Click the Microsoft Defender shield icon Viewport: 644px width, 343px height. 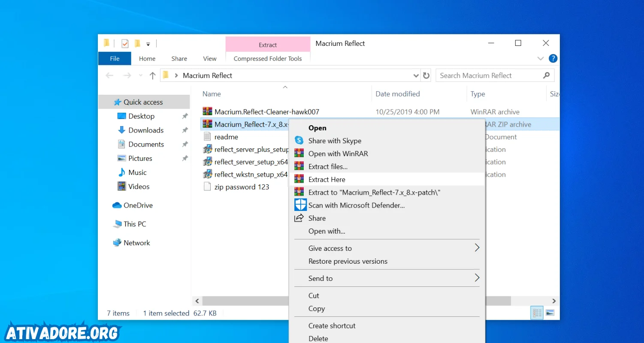tap(300, 205)
